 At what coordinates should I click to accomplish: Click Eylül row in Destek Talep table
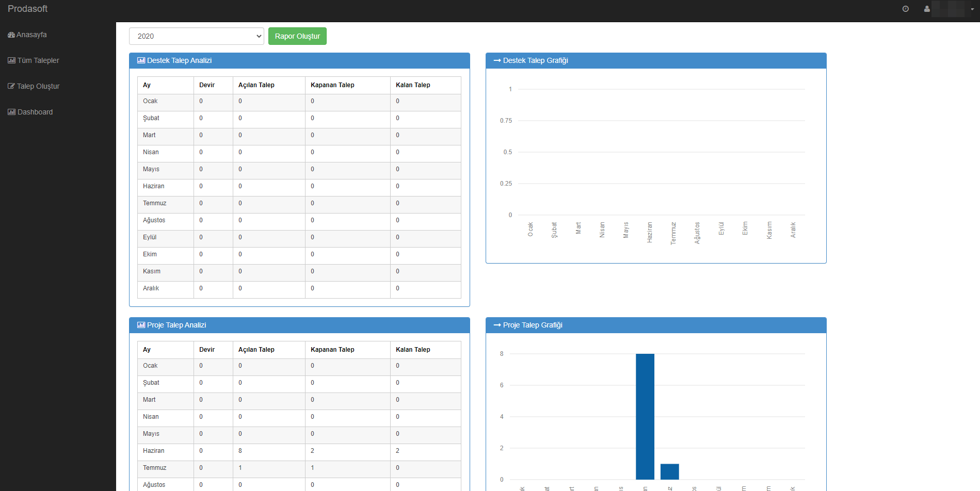pos(299,238)
